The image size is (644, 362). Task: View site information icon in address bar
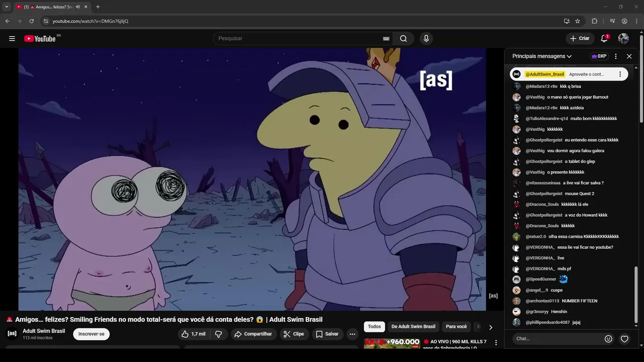46,21
